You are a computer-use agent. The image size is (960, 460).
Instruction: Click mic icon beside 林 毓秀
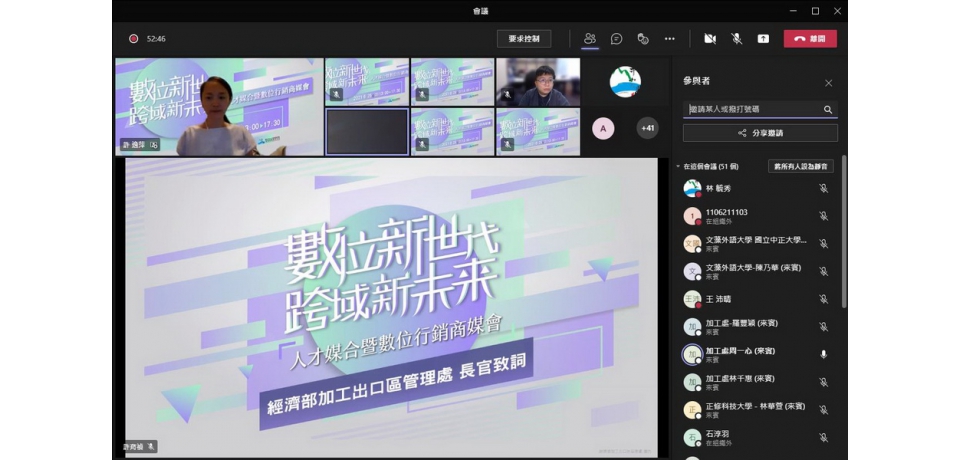(x=823, y=189)
